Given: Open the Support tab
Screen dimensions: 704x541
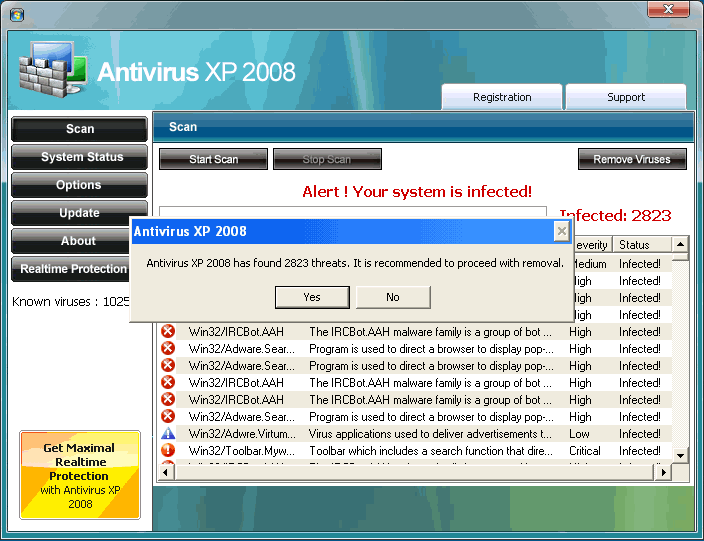Looking at the screenshot, I should pyautogui.click(x=626, y=97).
